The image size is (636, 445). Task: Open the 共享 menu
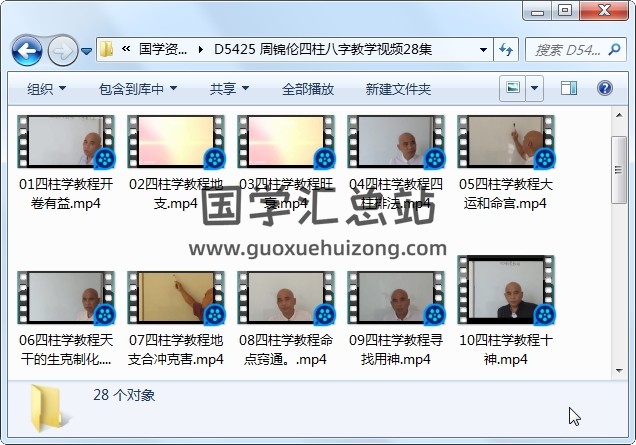(x=229, y=89)
